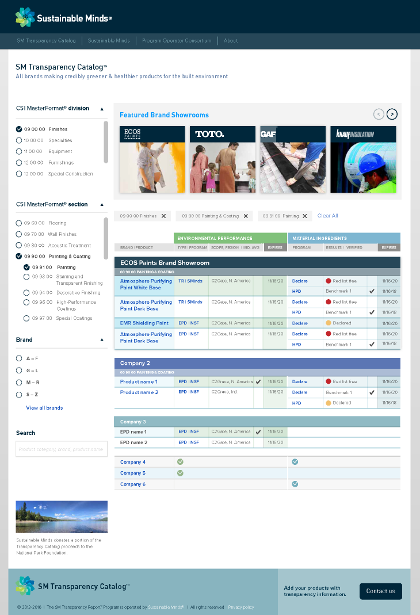
Task: Remove the Painting & Coating filter tag
Action: tap(246, 216)
